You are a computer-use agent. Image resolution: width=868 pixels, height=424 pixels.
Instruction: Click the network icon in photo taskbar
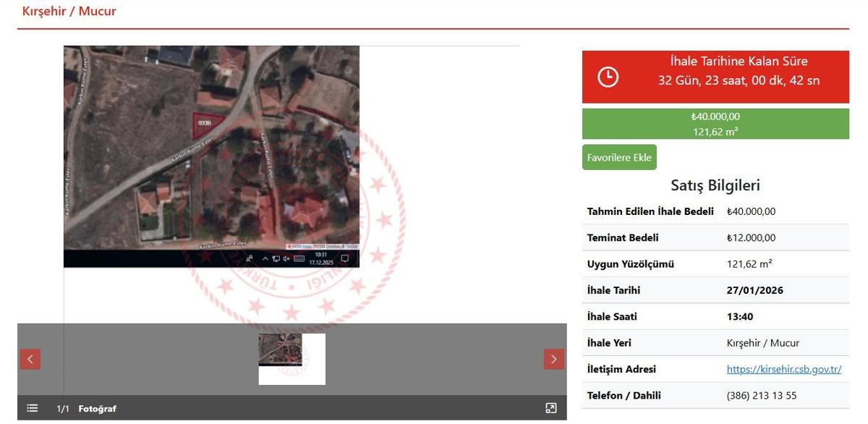coord(276,259)
